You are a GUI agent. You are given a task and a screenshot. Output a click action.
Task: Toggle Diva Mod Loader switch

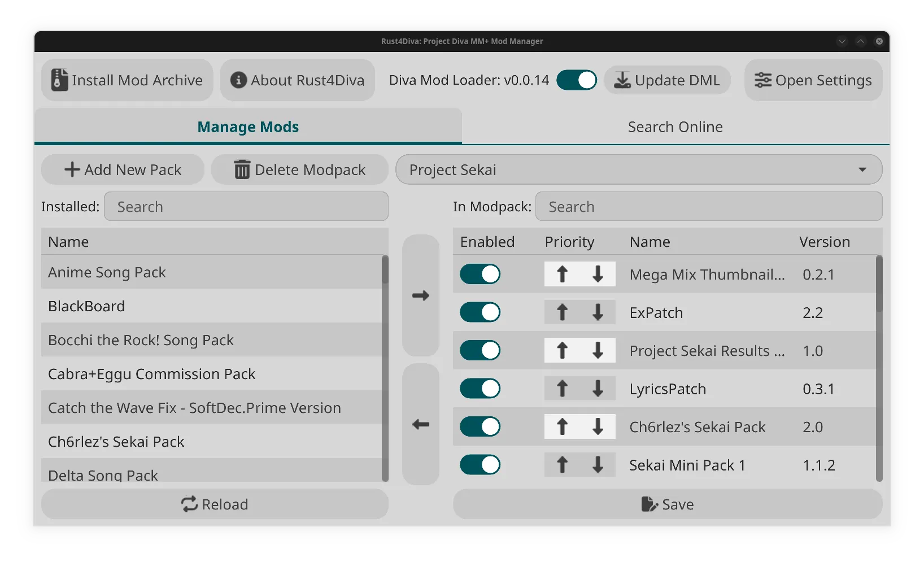(x=577, y=80)
